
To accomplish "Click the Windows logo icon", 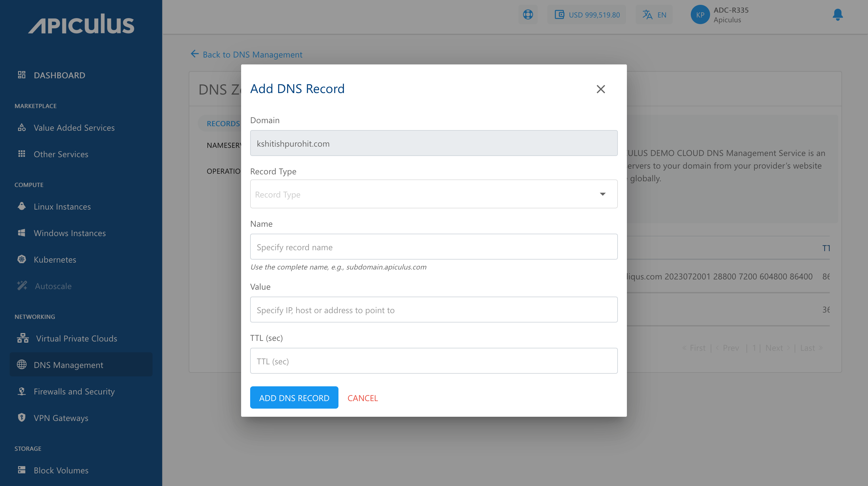I will pyautogui.click(x=22, y=232).
